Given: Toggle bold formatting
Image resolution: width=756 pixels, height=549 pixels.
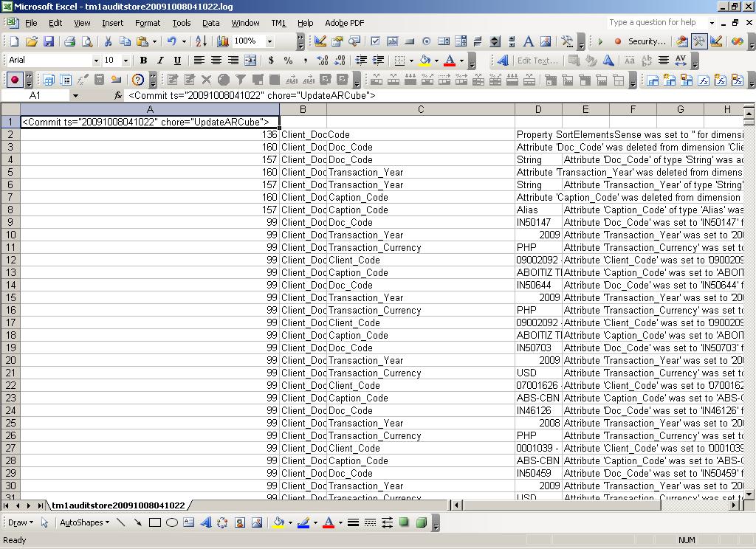Looking at the screenshot, I should 143,61.
